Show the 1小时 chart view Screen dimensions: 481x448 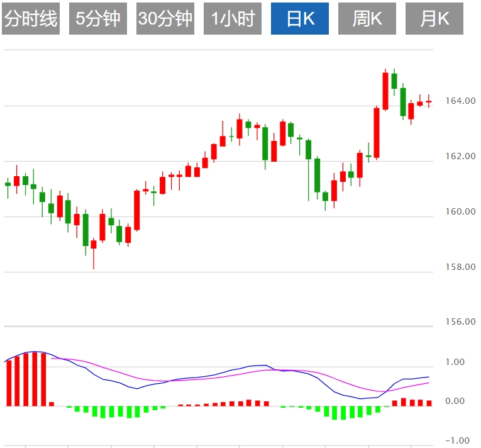(x=233, y=19)
